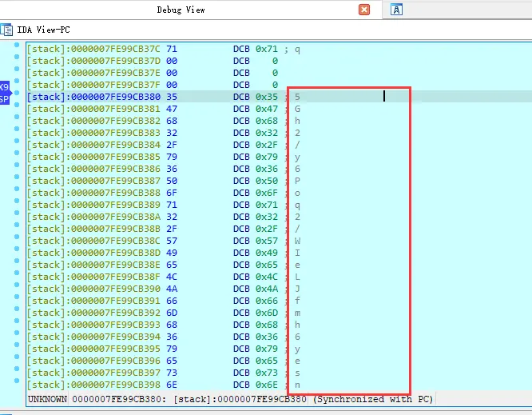Click '(Synchronized with PC)' status text

click(373, 399)
